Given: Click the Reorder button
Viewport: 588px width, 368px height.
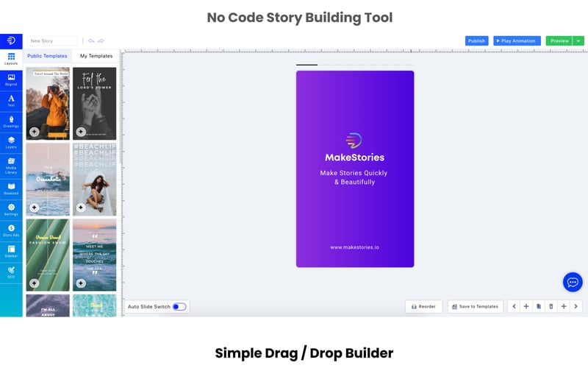Looking at the screenshot, I should tap(423, 306).
